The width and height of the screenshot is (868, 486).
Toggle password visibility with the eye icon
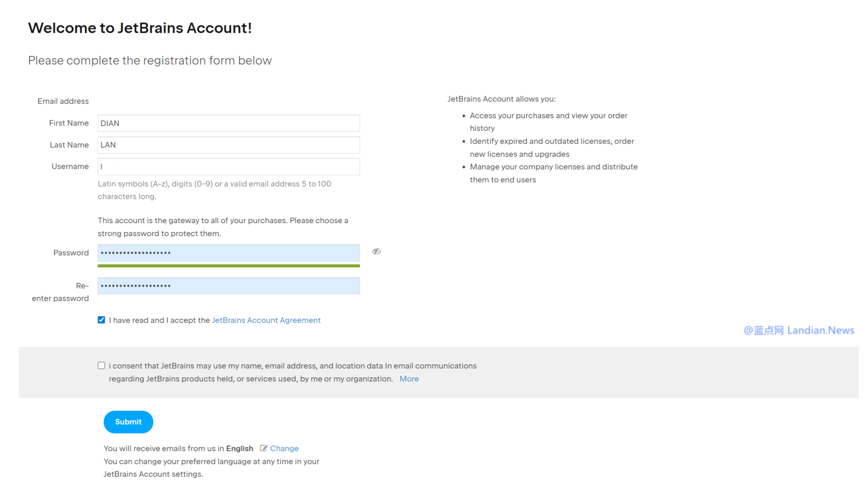(x=376, y=251)
